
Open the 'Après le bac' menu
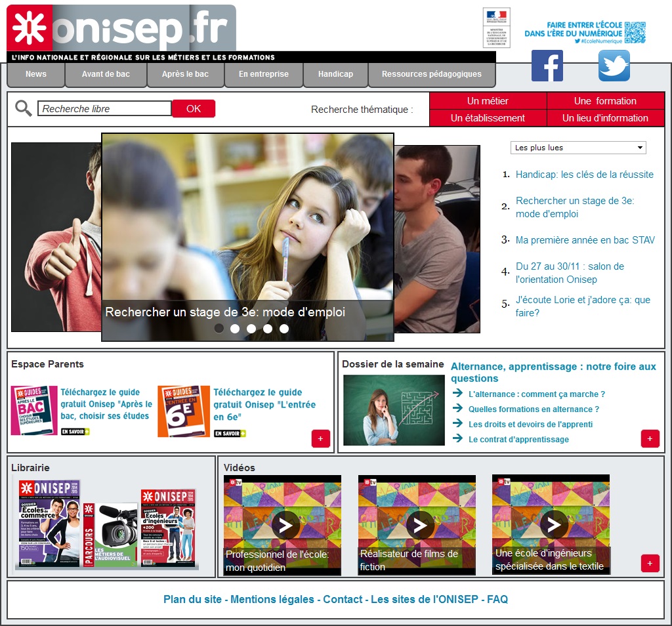185,74
